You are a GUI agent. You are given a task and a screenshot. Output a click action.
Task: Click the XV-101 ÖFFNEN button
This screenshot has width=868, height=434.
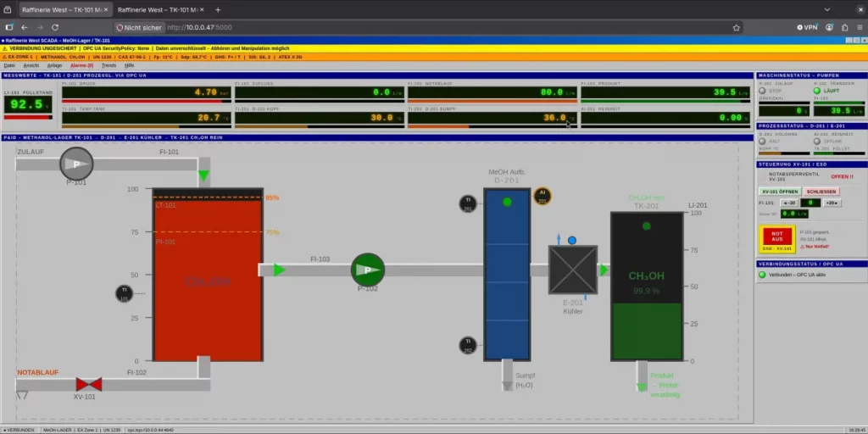pyautogui.click(x=779, y=192)
